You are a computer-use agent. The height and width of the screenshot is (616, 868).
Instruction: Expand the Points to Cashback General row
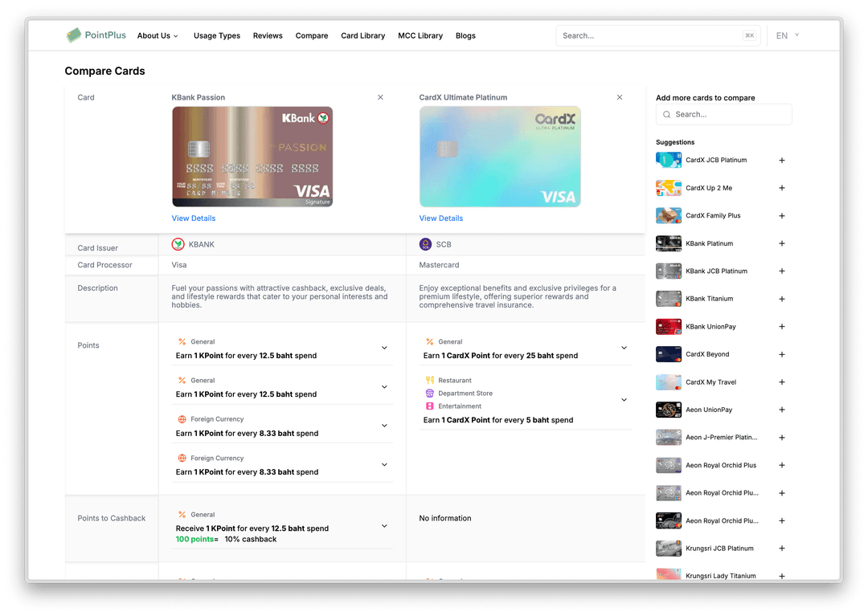[384, 526]
